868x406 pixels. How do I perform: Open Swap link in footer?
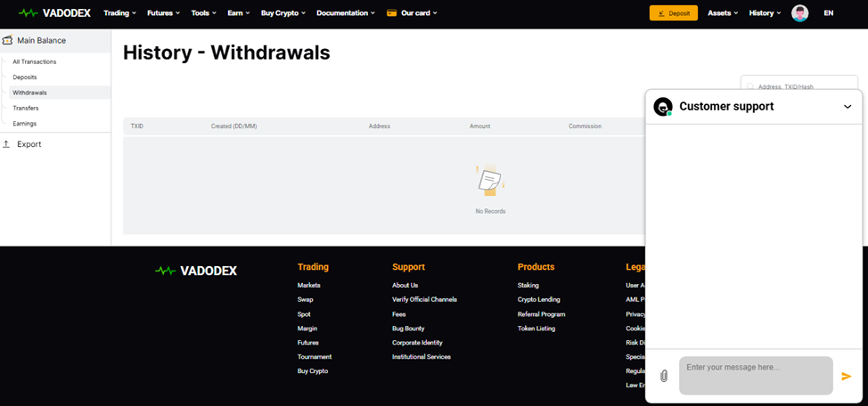(305, 300)
